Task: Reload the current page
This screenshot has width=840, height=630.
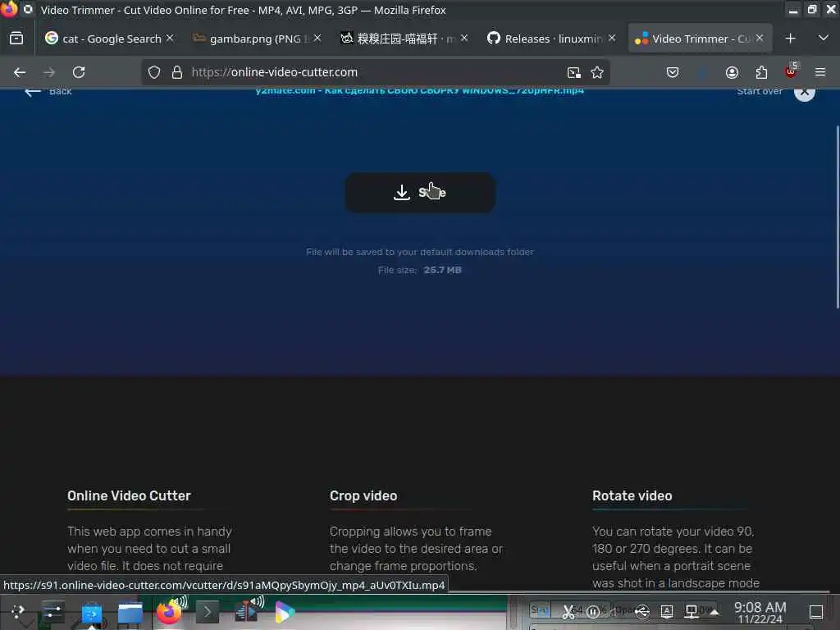Action: point(79,72)
